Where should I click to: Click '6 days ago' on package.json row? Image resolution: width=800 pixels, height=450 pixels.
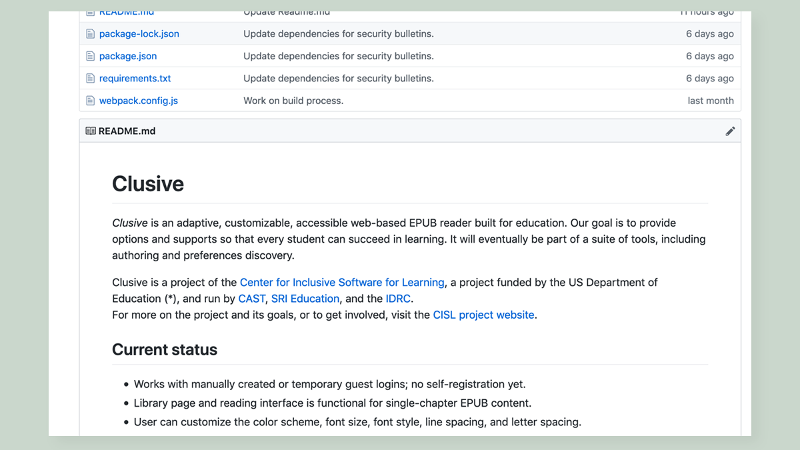point(710,56)
